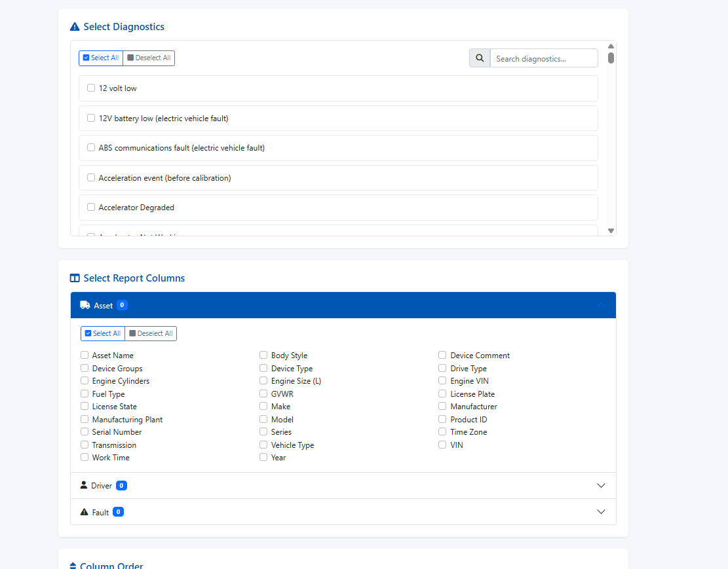The image size is (728, 569).
Task: Check the 12 volt low diagnostic
Action: click(x=91, y=88)
